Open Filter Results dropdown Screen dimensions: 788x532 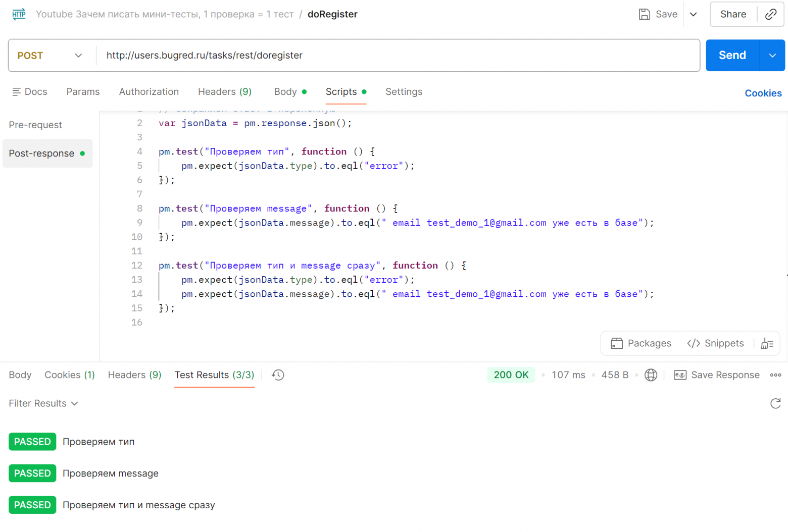[43, 403]
